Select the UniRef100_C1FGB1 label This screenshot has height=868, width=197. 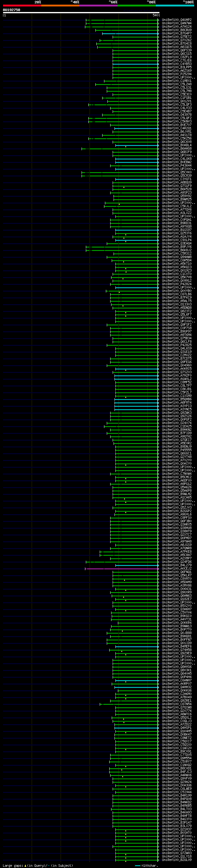click(x=177, y=98)
